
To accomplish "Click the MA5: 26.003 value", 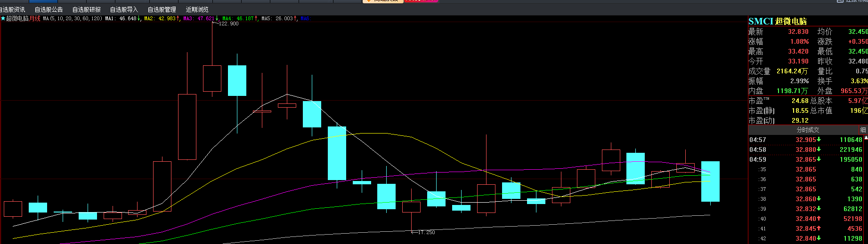I will coord(277,18).
